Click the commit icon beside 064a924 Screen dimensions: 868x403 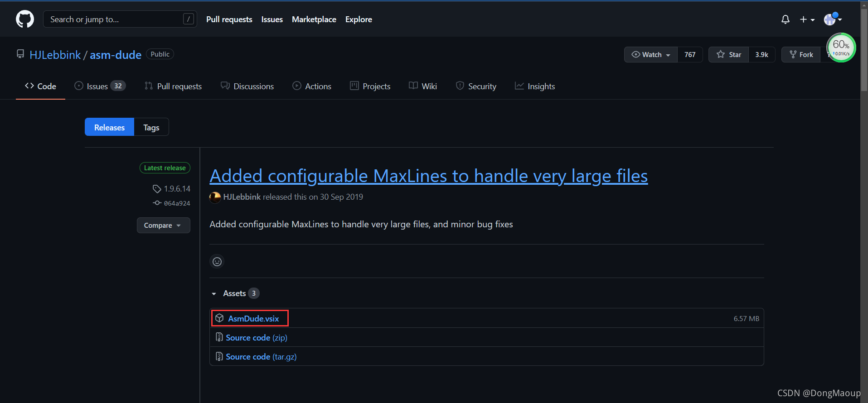(157, 203)
